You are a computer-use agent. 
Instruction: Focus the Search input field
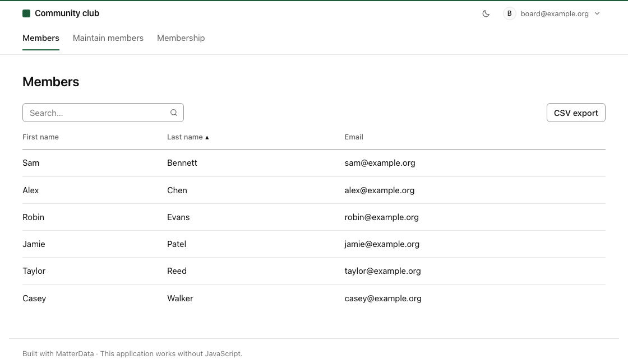point(103,113)
